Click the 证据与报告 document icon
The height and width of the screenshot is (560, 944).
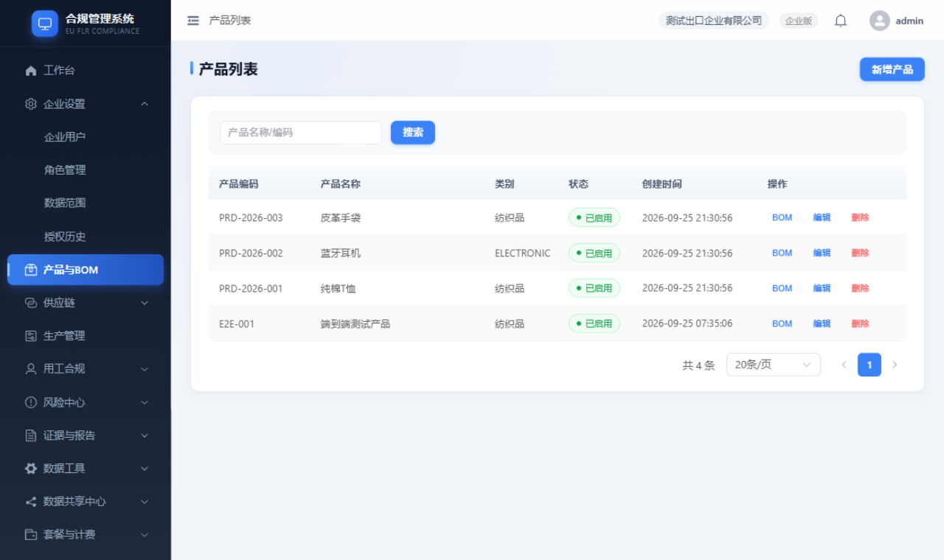pos(31,435)
